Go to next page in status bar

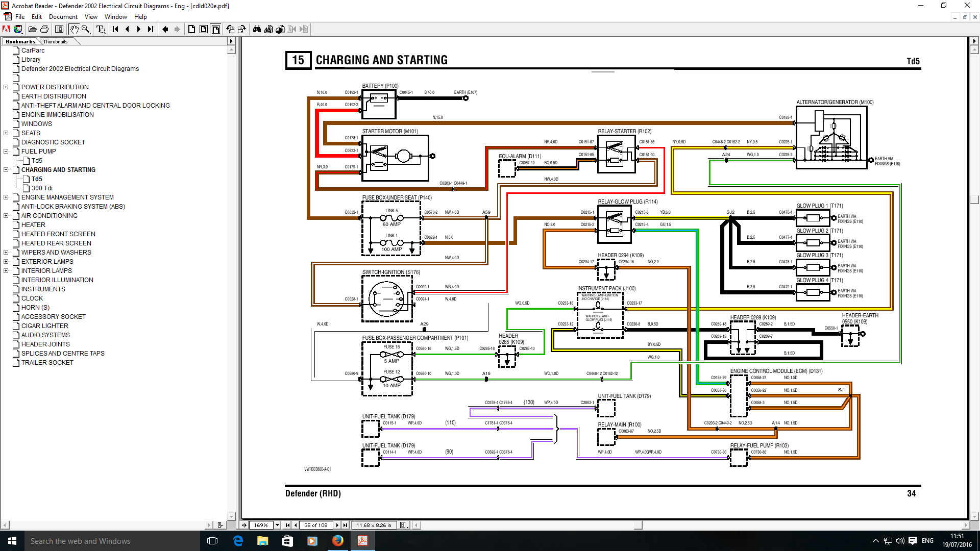(337, 525)
